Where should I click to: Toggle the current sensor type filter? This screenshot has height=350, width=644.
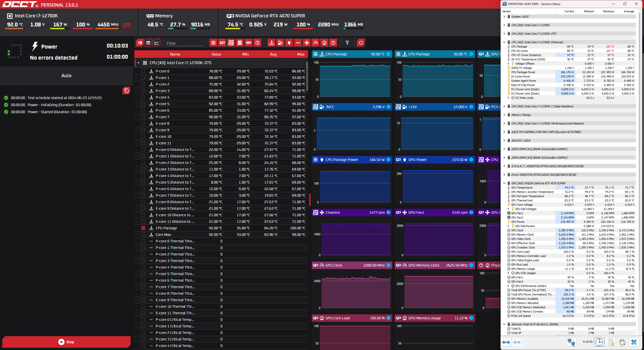pos(298,43)
